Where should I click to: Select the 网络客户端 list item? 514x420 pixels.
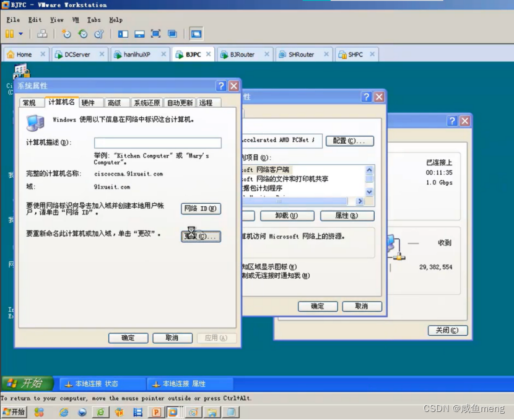click(x=266, y=170)
